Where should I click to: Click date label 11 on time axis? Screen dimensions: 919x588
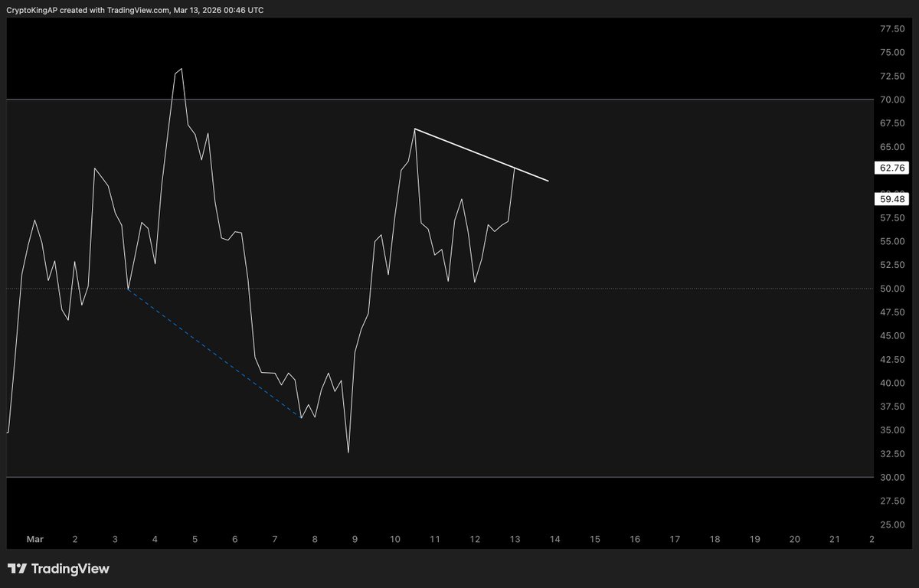point(434,540)
